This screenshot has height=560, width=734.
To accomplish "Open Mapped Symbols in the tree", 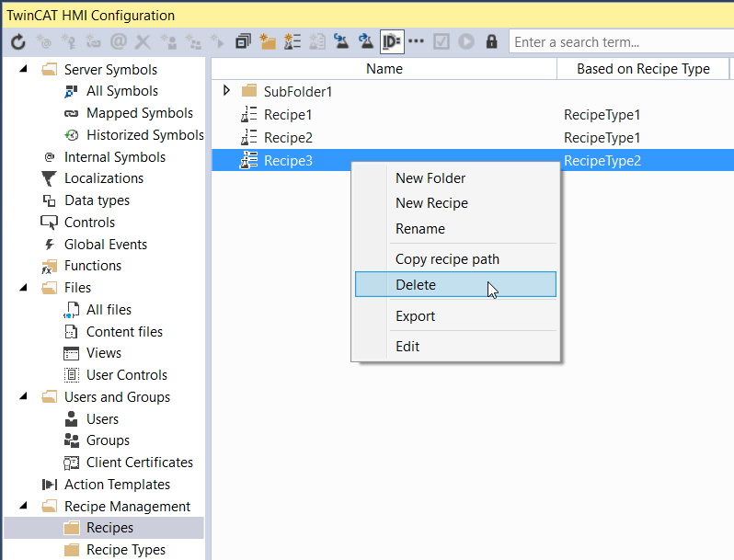I will click(x=140, y=113).
